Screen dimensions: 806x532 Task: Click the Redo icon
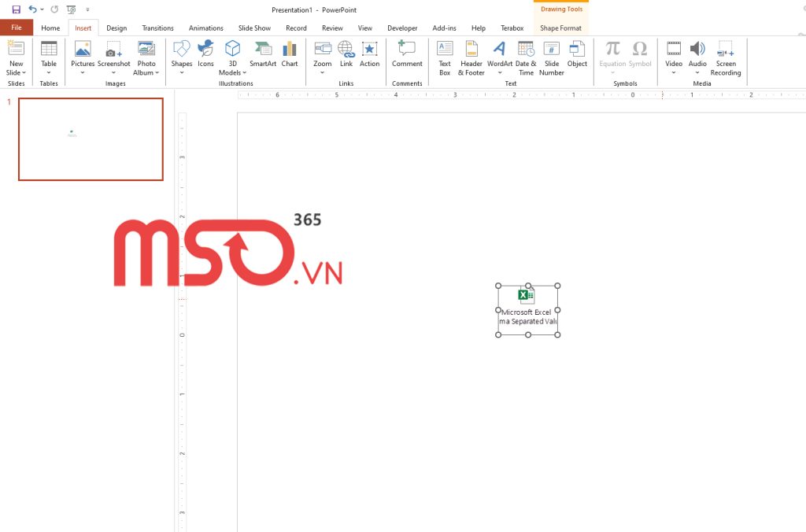pos(54,9)
